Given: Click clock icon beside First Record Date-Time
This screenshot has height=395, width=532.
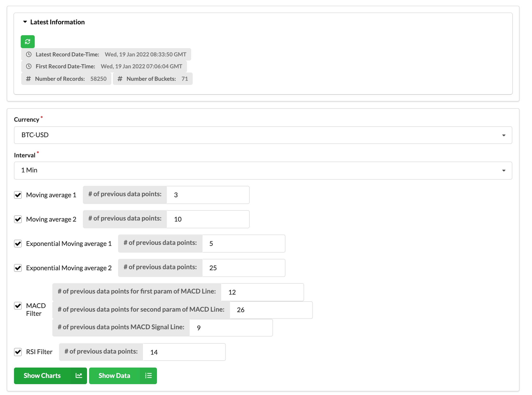Looking at the screenshot, I should pyautogui.click(x=29, y=66).
